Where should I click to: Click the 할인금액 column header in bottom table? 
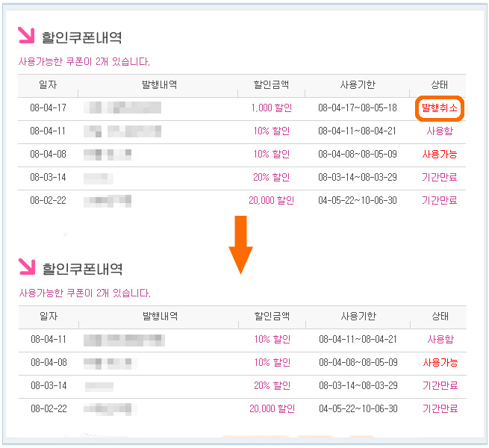272,317
